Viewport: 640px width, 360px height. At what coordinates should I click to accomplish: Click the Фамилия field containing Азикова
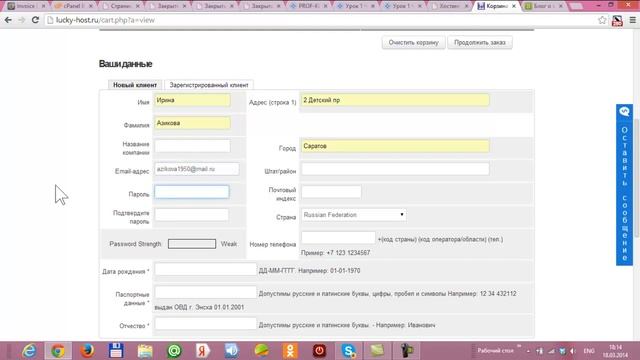pos(192,123)
